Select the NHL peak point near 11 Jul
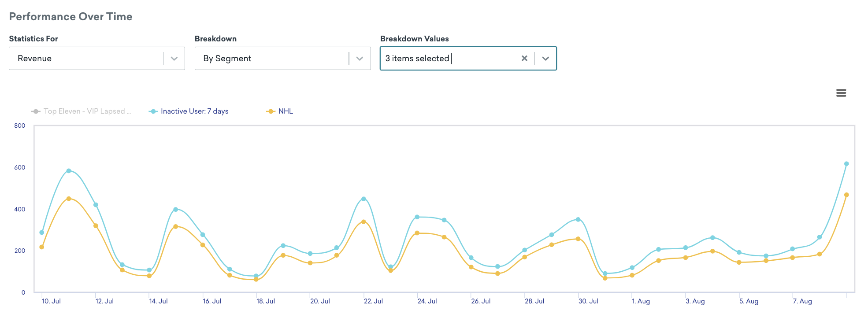 [69, 199]
